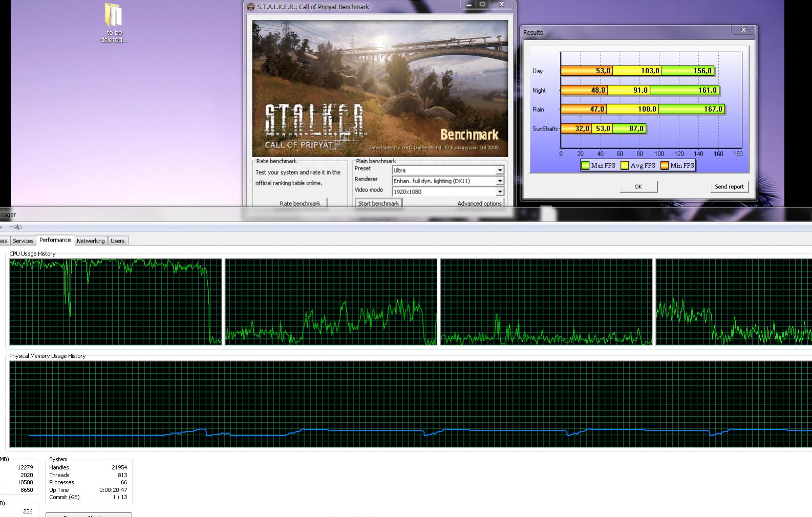
Task: Click the S.T.A.L.K.E.R. benchmark banner image
Action: tap(380, 88)
